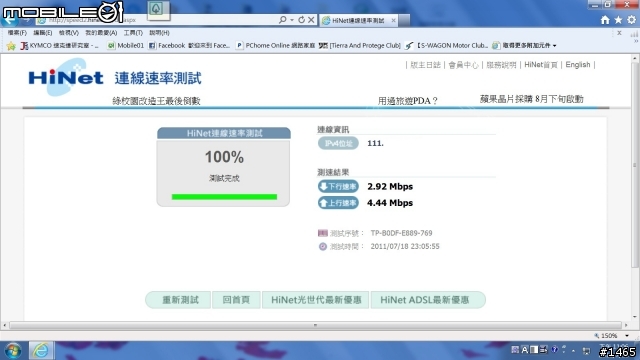Open the PChome Online bookmark

click(276, 46)
